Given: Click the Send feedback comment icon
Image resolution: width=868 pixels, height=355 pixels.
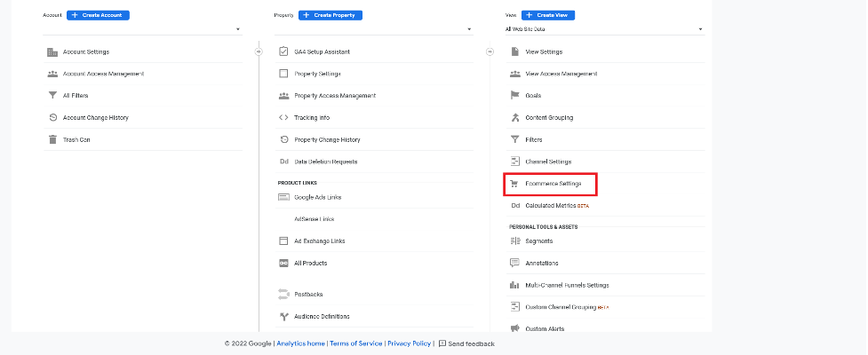Looking at the screenshot, I should pyautogui.click(x=442, y=343).
